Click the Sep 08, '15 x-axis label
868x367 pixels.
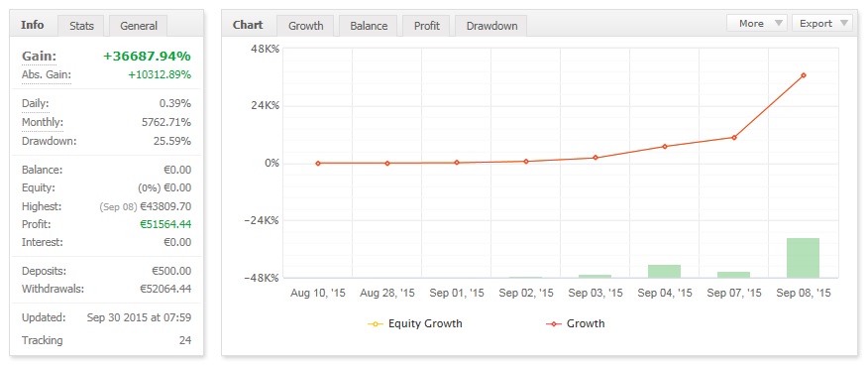(x=804, y=294)
